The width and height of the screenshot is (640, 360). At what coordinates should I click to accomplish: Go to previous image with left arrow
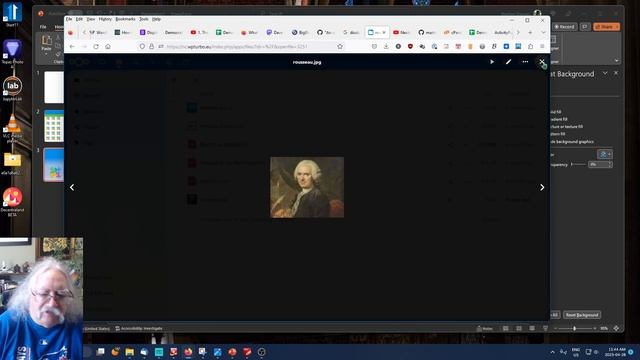coord(72,187)
